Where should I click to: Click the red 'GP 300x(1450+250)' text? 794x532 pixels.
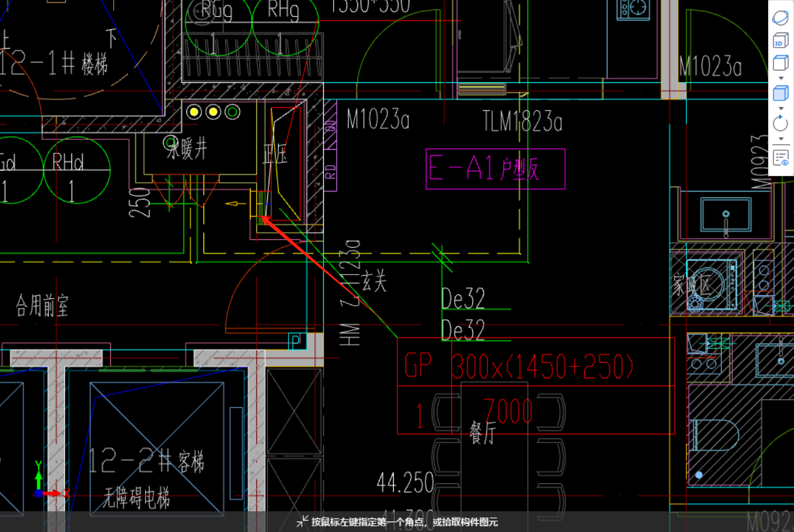coord(519,366)
